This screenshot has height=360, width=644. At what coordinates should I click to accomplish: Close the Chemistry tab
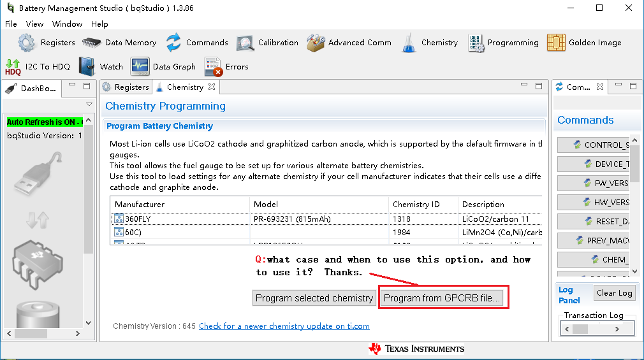point(212,87)
